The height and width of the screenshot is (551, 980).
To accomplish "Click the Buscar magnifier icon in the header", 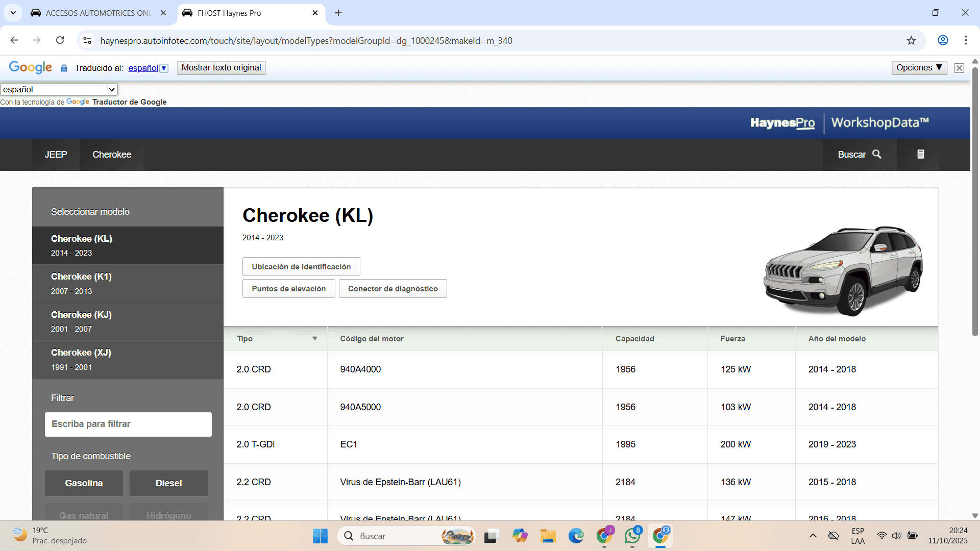I will pyautogui.click(x=876, y=154).
